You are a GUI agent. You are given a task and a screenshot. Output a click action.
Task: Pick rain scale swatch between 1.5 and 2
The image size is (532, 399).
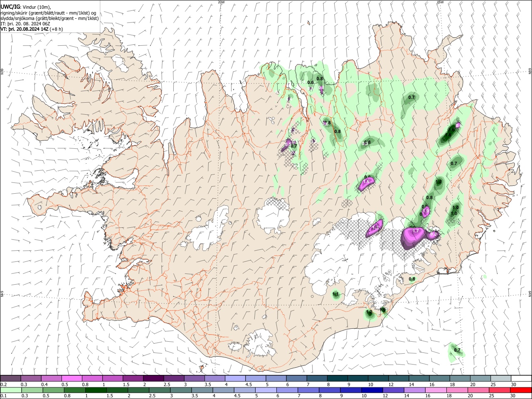click(117, 390)
